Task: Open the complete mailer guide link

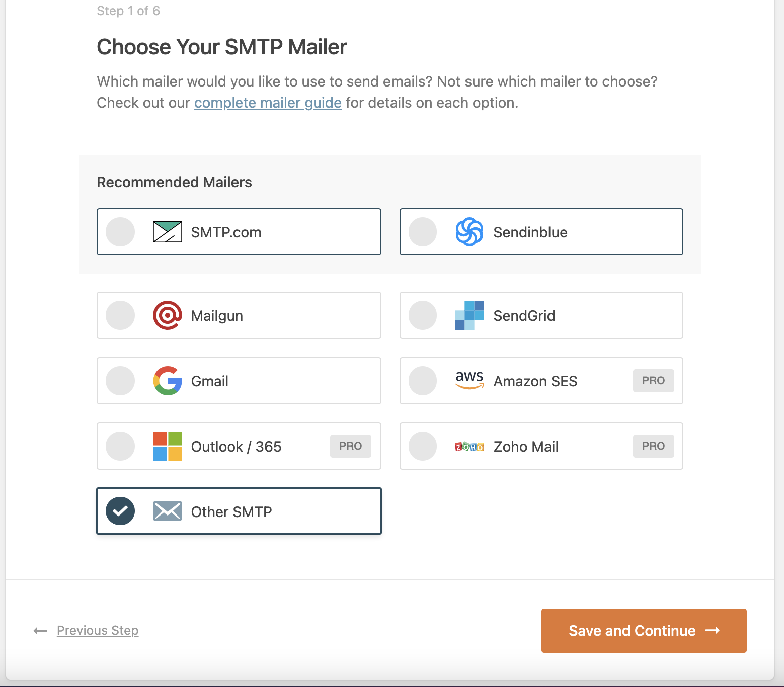Action: pos(268,103)
